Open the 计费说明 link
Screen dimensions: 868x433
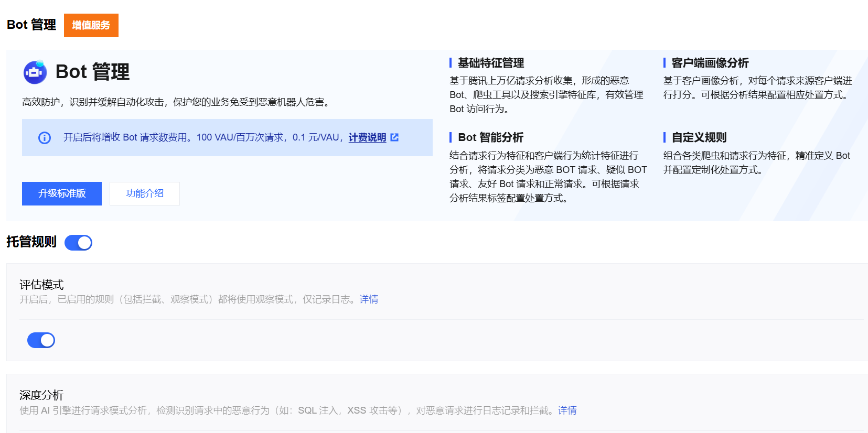pyautogui.click(x=367, y=137)
